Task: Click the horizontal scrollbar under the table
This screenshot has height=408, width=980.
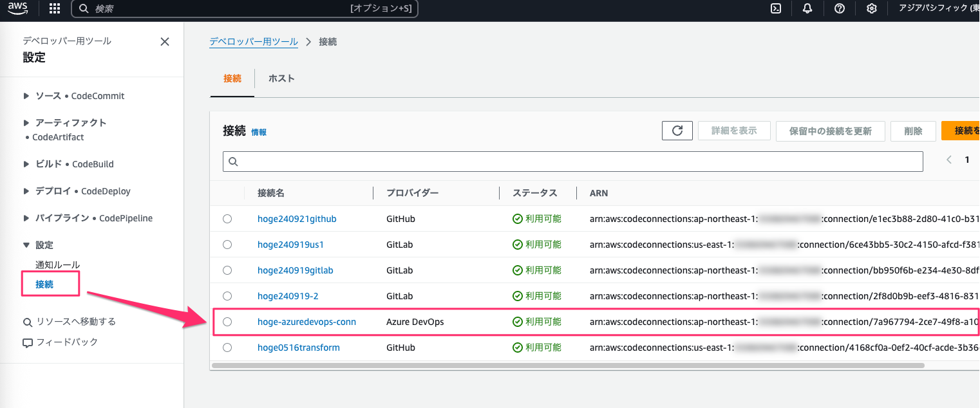Action: pos(568,366)
